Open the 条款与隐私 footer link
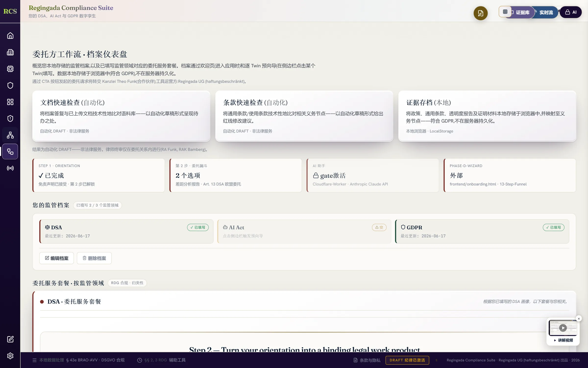This screenshot has width=588, height=368. [367, 360]
